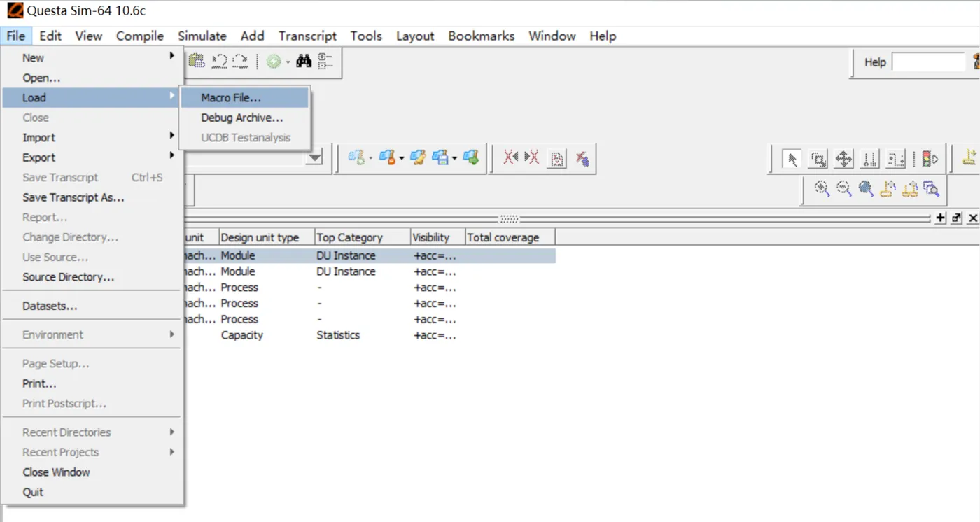Click the zoom in magnifier icon
Image resolution: width=980 pixels, height=522 pixels.
822,188
